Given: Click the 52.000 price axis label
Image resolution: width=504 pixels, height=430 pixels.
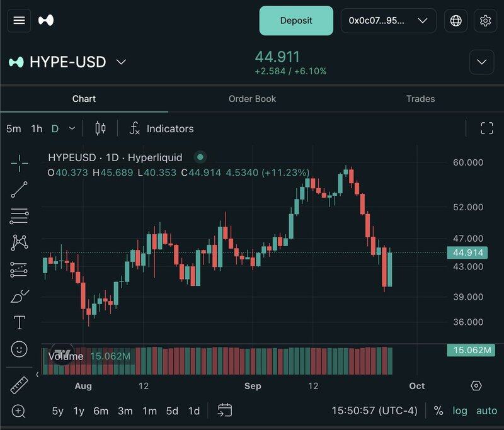Looking at the screenshot, I should (468, 207).
